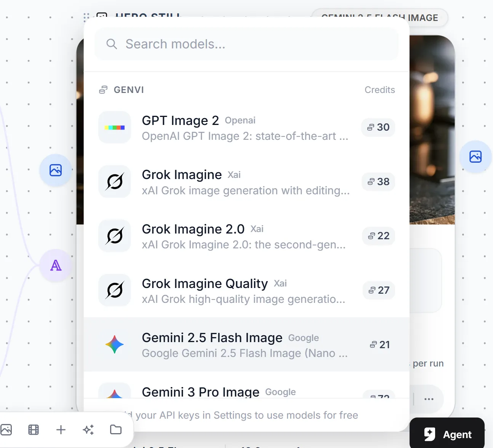Image resolution: width=493 pixels, height=448 pixels.
Task: Click the 21 credits value
Action: (380, 345)
